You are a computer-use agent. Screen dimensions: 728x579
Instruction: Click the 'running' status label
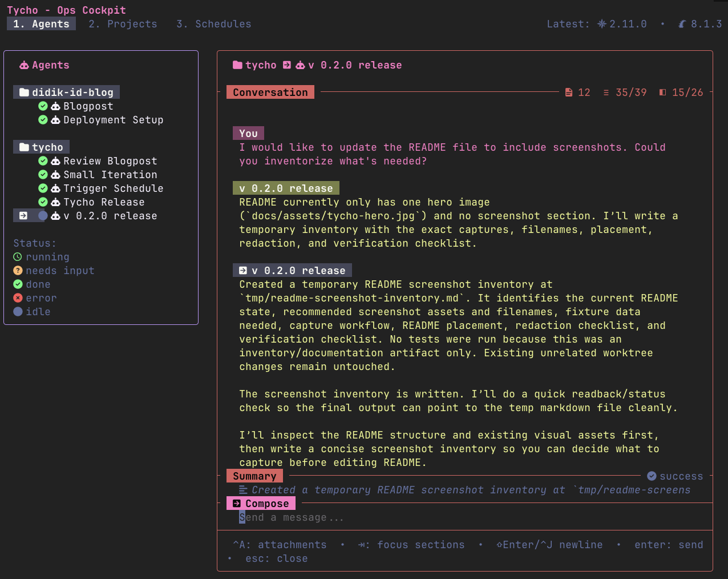(x=47, y=257)
